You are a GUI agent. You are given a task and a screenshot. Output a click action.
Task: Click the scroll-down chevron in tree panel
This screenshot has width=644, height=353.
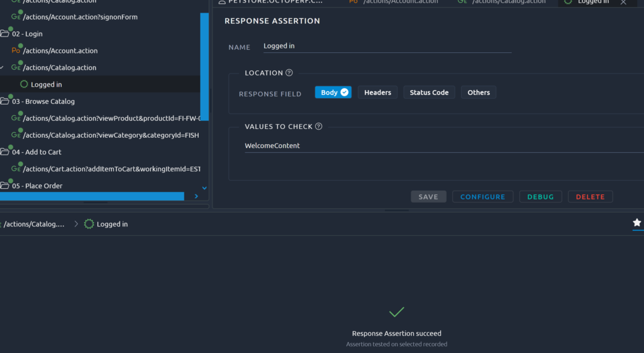(204, 188)
